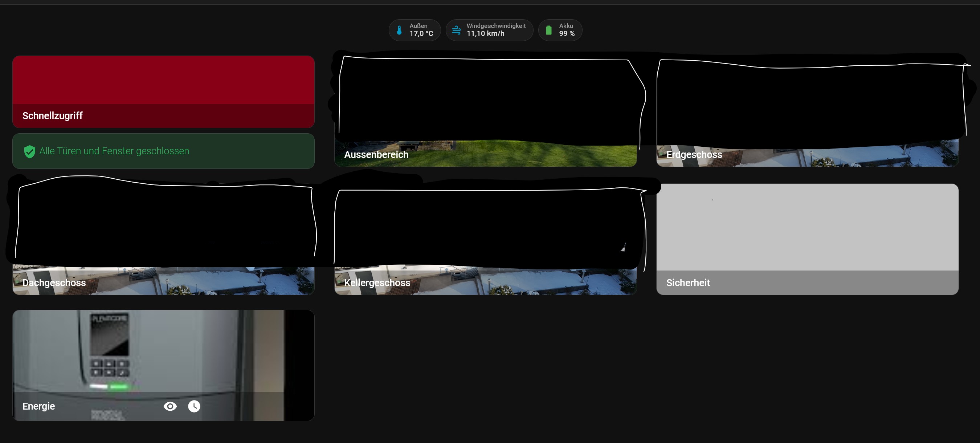
Task: Click the clock icon on Energie card
Action: [194, 406]
